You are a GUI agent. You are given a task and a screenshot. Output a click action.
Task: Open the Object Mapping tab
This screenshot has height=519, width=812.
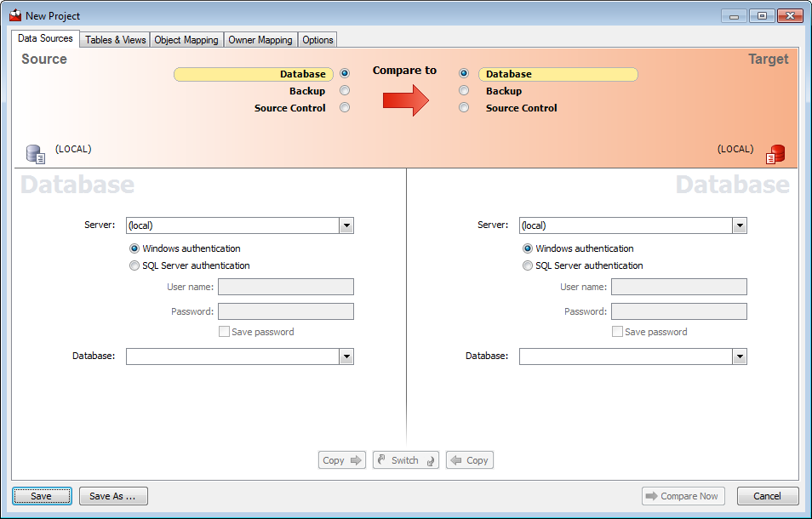186,40
